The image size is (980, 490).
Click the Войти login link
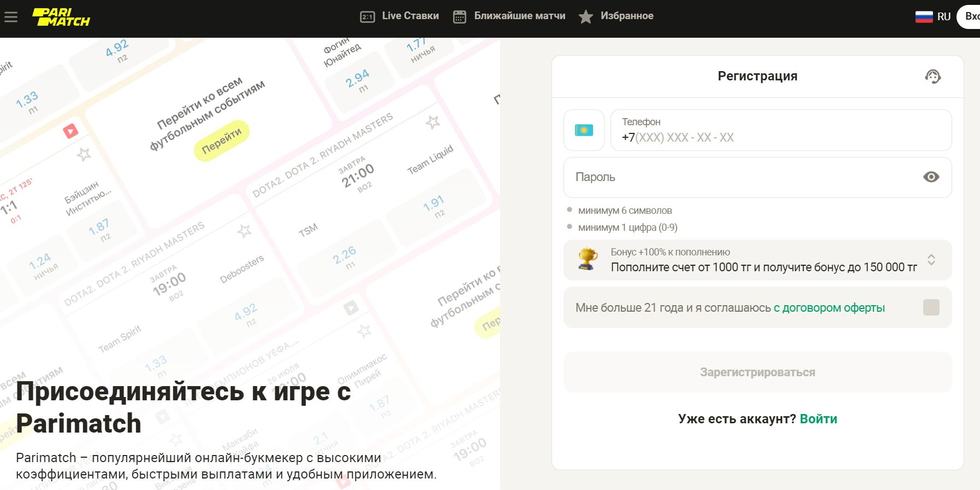(x=818, y=419)
